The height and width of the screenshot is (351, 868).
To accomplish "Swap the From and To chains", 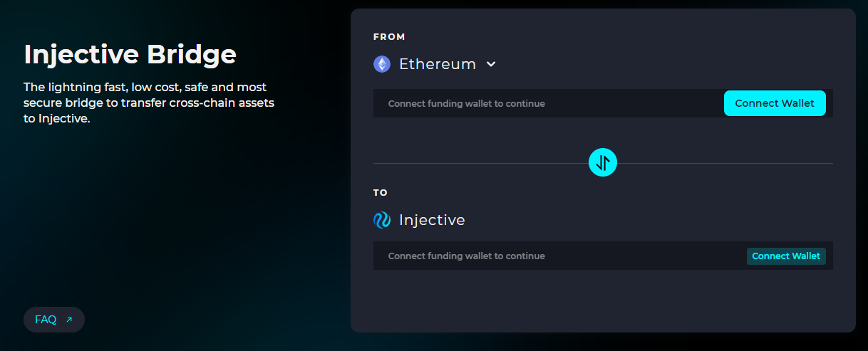I will pyautogui.click(x=603, y=163).
